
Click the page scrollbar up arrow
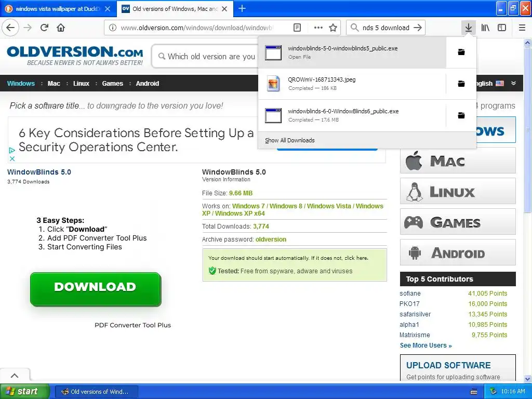528,43
